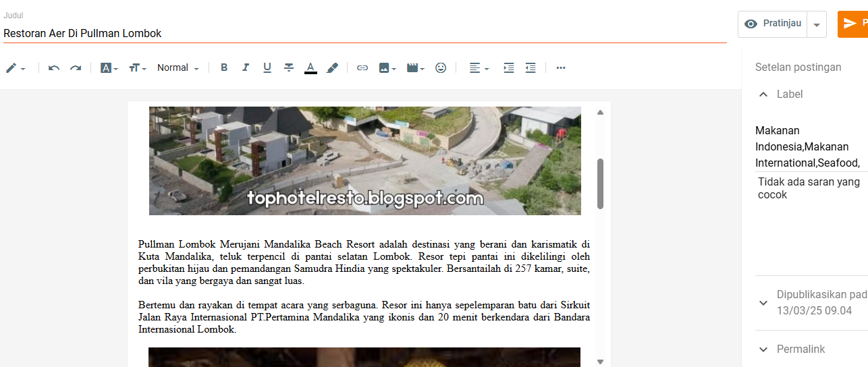Expand the Permalink section

pos(763,349)
